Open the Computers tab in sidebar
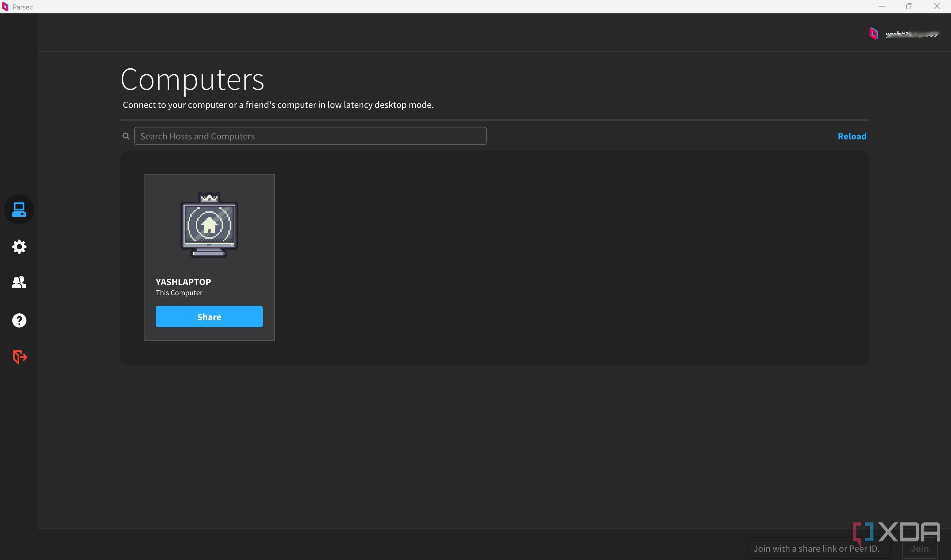Screen dimensions: 951x560 [x=19, y=210]
